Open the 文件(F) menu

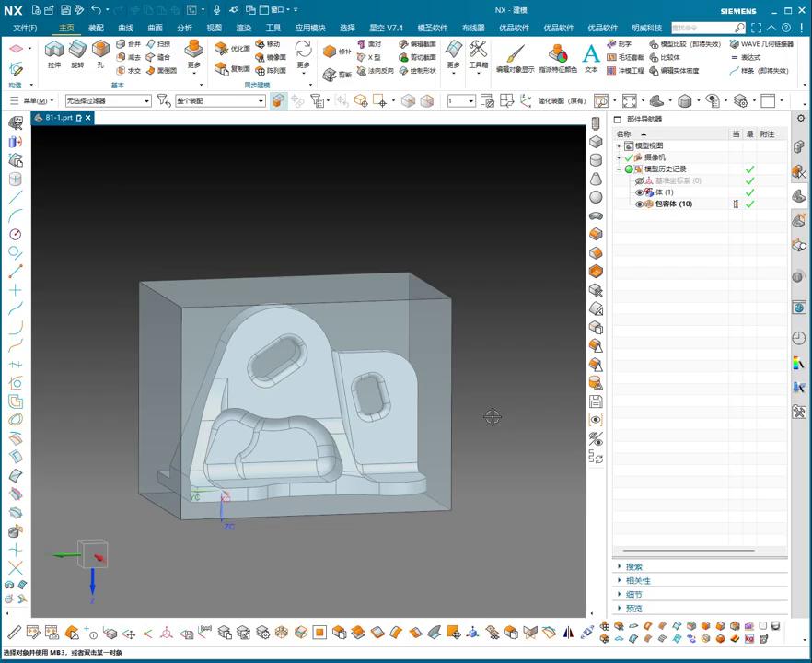pyautogui.click(x=25, y=28)
